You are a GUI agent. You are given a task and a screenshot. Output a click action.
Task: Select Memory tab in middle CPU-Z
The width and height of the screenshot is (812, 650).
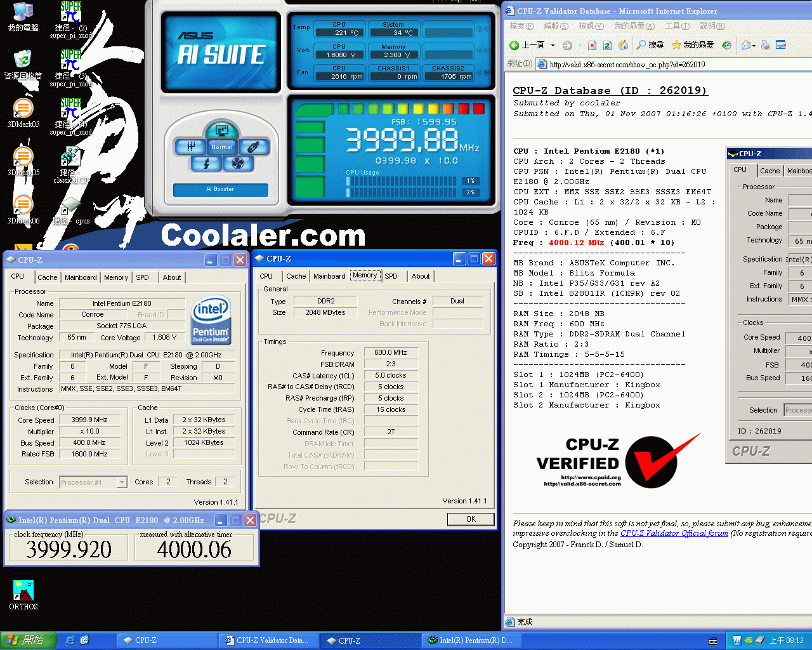click(365, 275)
